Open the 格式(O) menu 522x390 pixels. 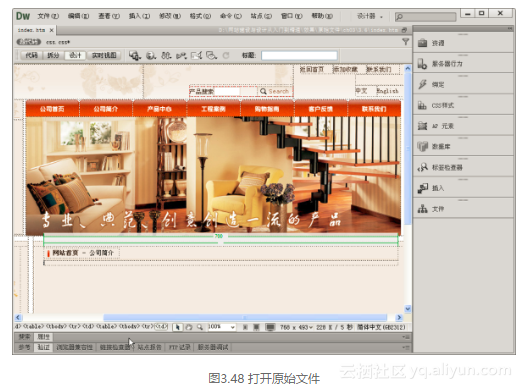[200, 16]
